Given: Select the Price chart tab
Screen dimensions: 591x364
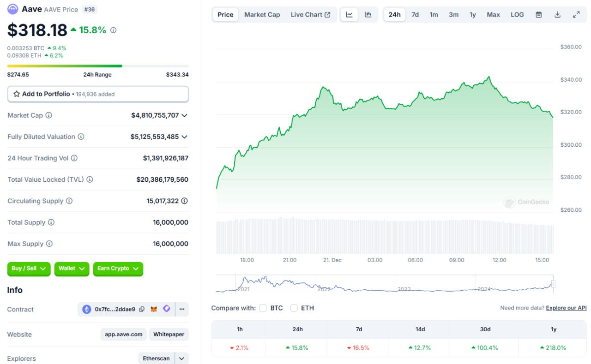Looking at the screenshot, I should coord(225,15).
